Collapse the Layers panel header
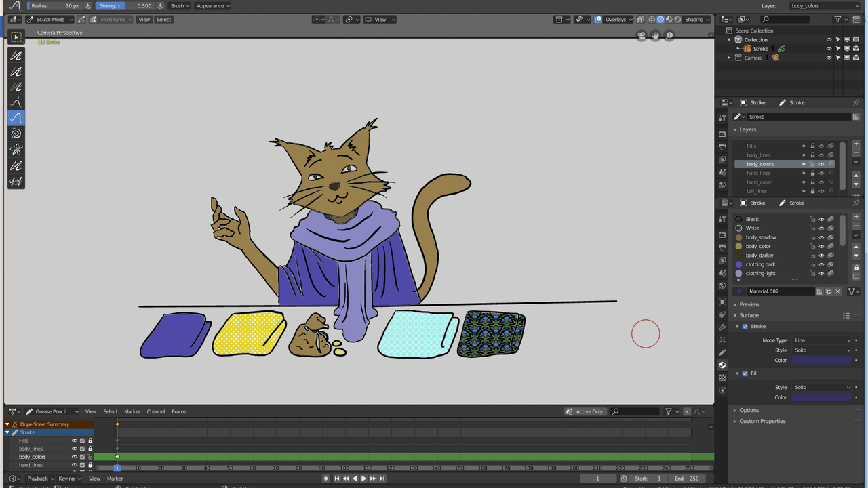The height and width of the screenshot is (488, 868). 747,129
